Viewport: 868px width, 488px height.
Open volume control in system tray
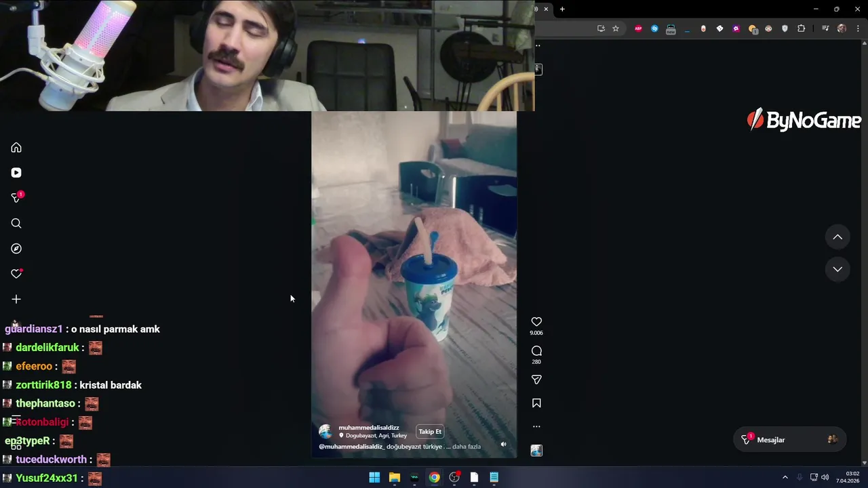pos(825,477)
